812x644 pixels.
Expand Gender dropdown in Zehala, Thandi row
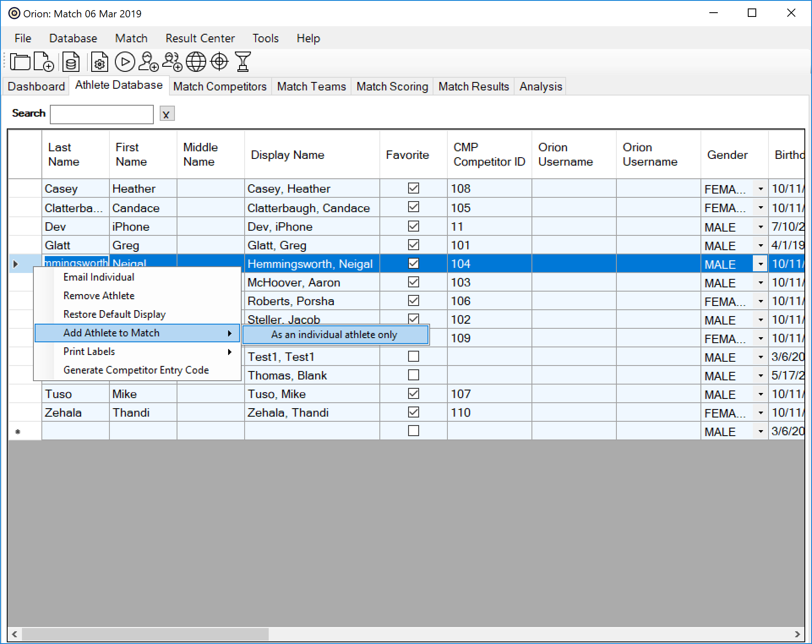(x=760, y=413)
